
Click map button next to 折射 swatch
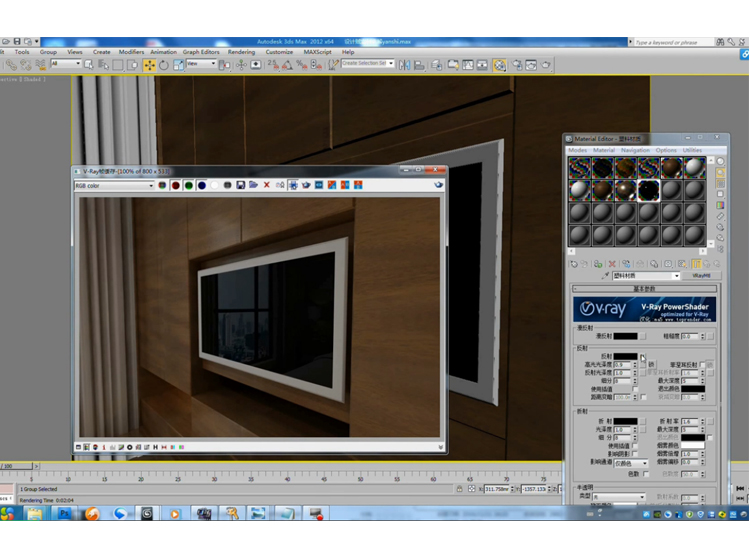click(643, 421)
